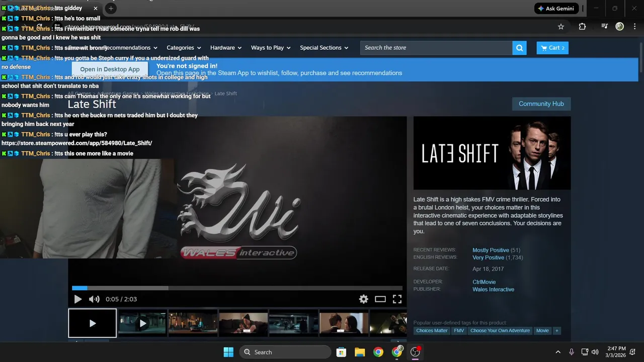The image size is (644, 362).
Task: Expand the Special Sections menu
Action: click(x=324, y=48)
